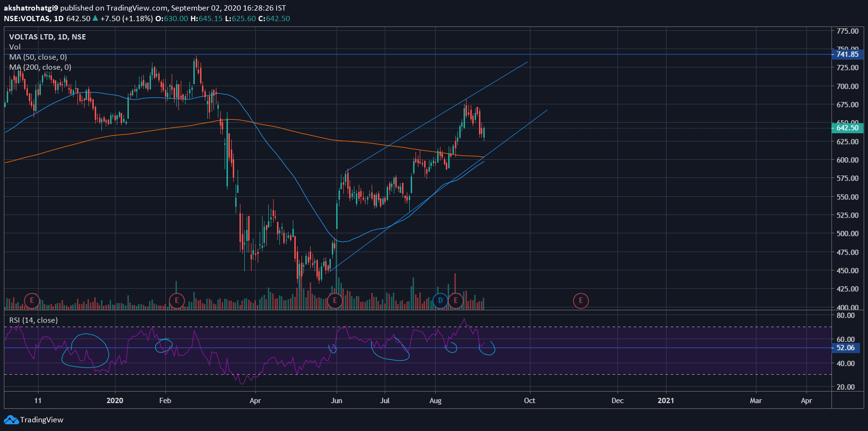The image size is (868, 431).
Task: Click the H:645.15 high value in header
Action: [207, 19]
